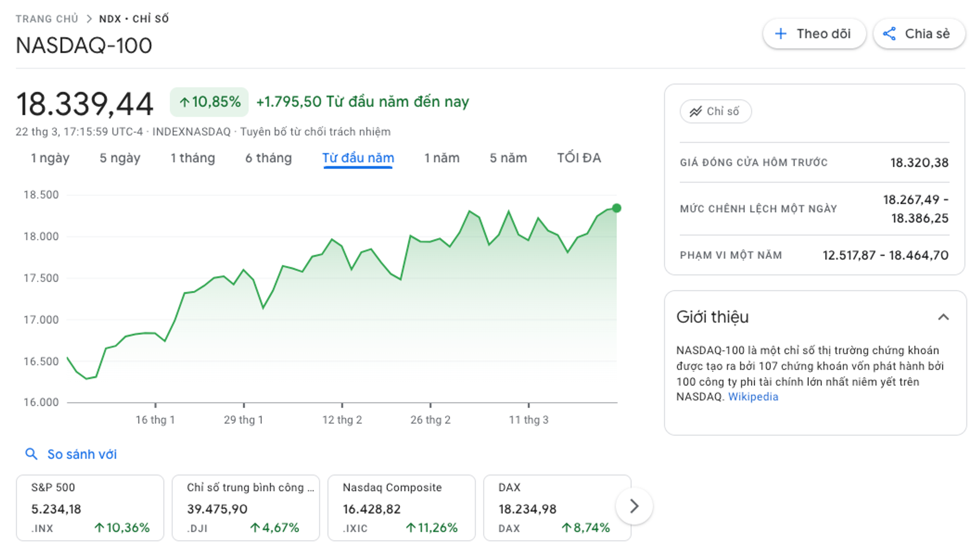The width and height of the screenshot is (980, 552).
Task: Open the Wikipedia link
Action: point(753,397)
